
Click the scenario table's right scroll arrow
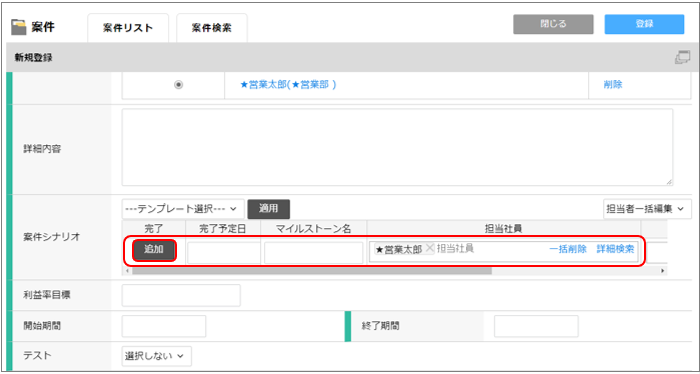tap(662, 270)
